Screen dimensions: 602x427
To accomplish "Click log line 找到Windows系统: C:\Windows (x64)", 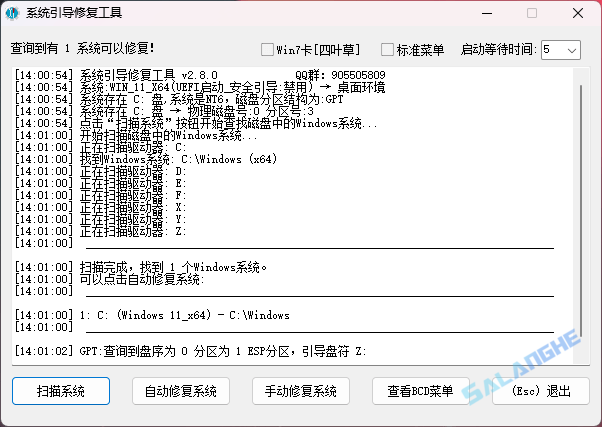I will (146, 159).
